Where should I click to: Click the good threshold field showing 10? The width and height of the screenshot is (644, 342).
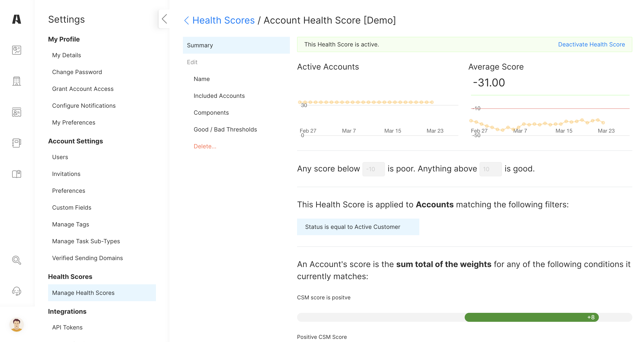click(x=491, y=169)
